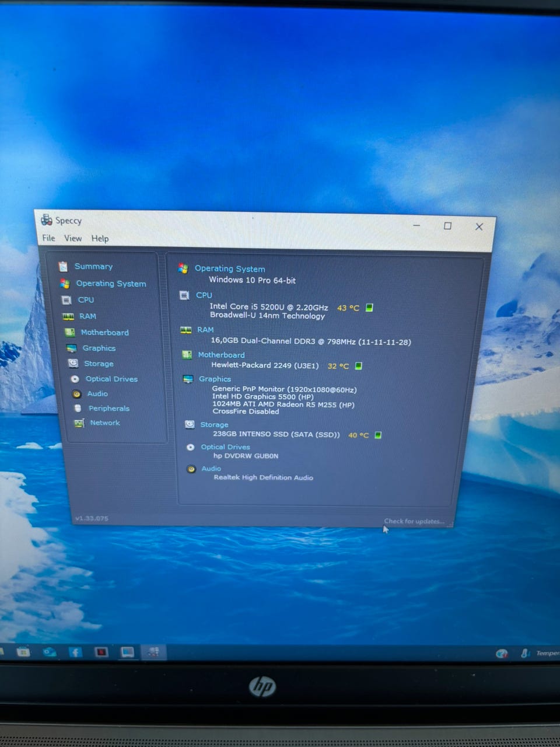Screen dimensions: 560x747
Task: Click Realtek High Definition Audio text
Action: pos(264,477)
